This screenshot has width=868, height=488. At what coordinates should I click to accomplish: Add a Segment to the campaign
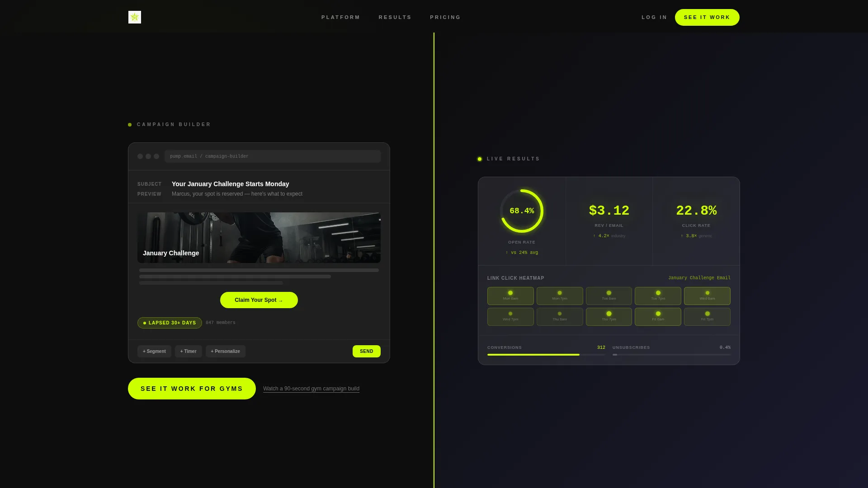(154, 351)
